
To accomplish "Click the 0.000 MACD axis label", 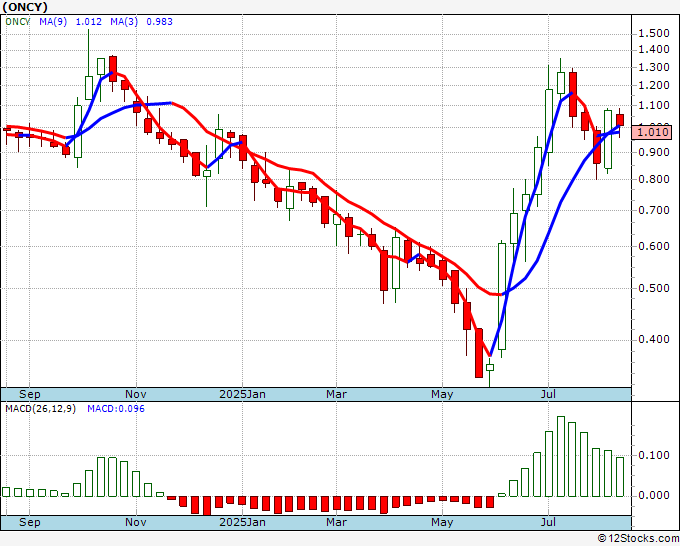I will (x=654, y=495).
